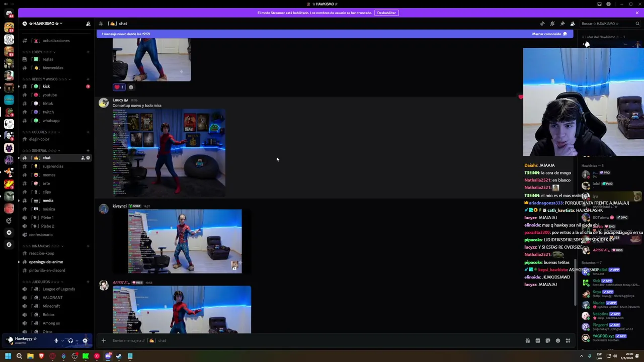Mute the microphone in the user panel
644x362 pixels.
[x=56, y=340]
